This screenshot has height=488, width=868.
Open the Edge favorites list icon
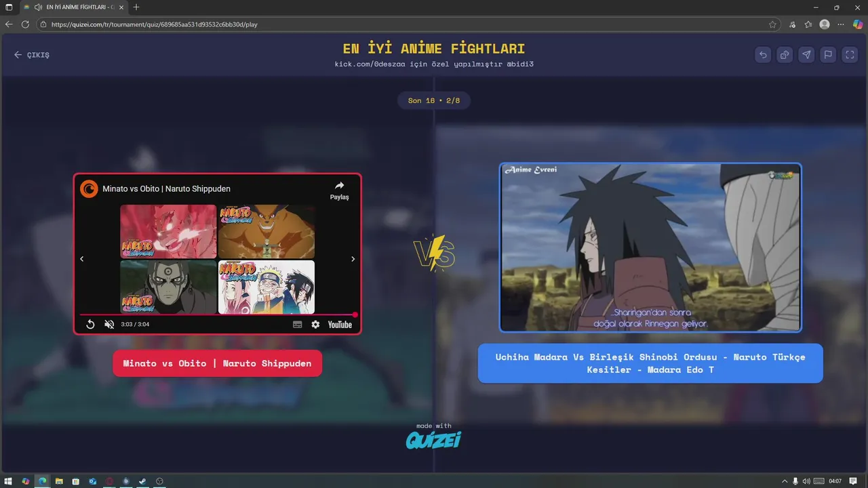tap(808, 24)
